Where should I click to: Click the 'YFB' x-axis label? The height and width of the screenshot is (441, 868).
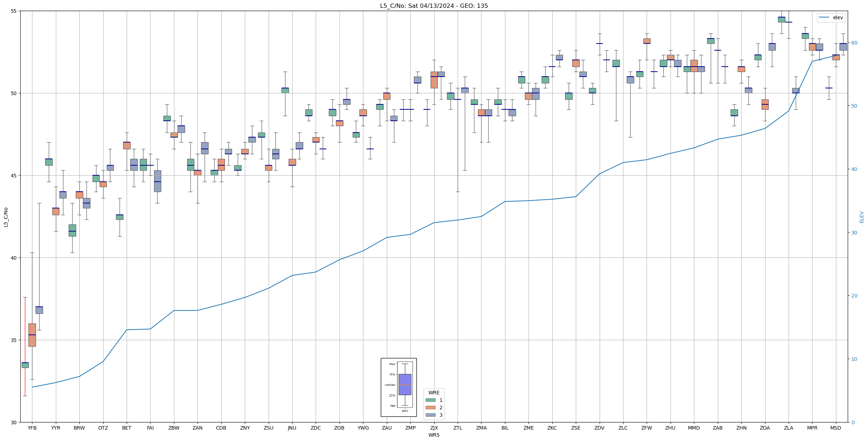[32, 428]
